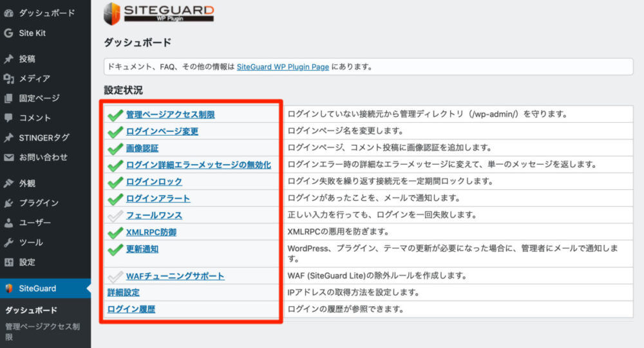Select submenu 管理ページアクセス制限
The height and width of the screenshot is (348, 644).
pos(43,332)
